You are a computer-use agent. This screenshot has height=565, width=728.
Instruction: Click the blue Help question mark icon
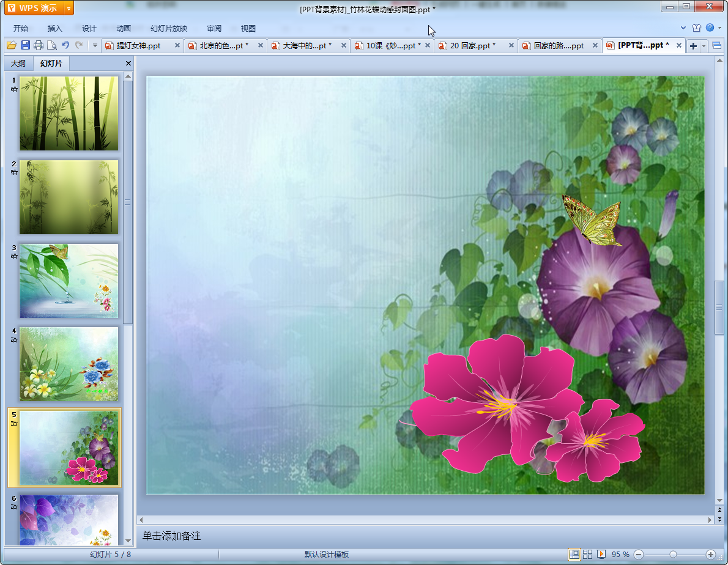tap(710, 28)
